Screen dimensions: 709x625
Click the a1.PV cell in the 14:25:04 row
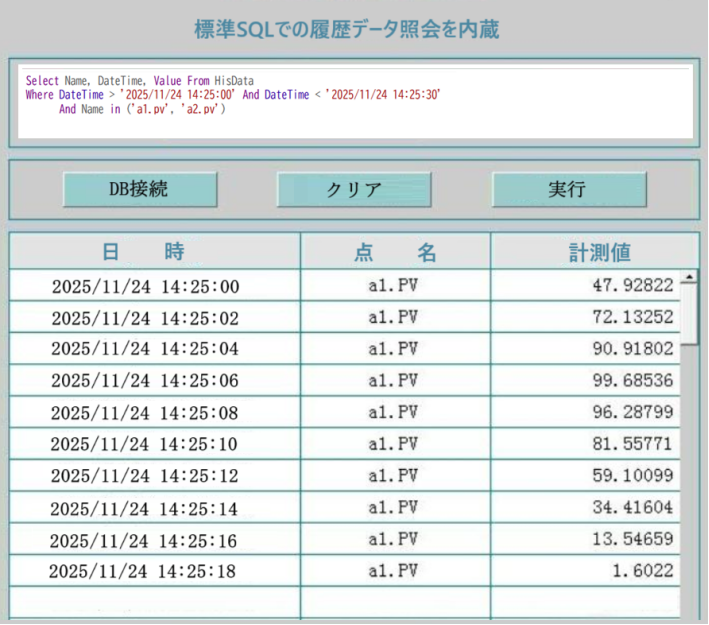(393, 349)
